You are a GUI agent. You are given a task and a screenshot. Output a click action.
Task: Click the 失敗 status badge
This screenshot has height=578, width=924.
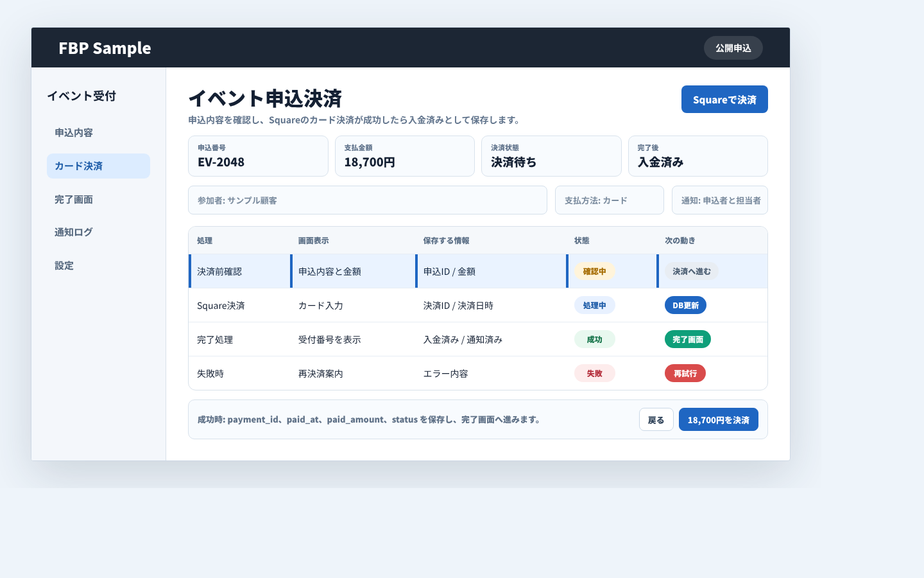[594, 373]
